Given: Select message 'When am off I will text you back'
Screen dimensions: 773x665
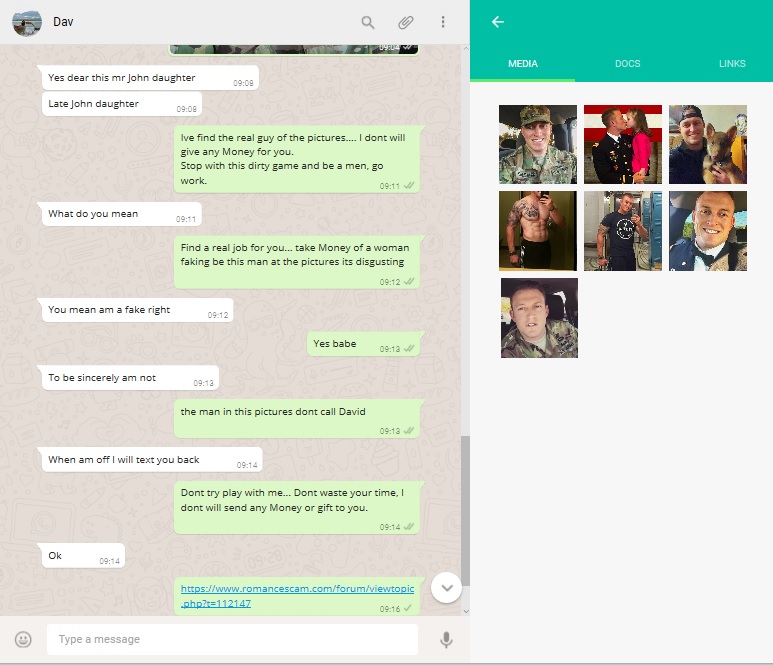Looking at the screenshot, I should point(152,460).
